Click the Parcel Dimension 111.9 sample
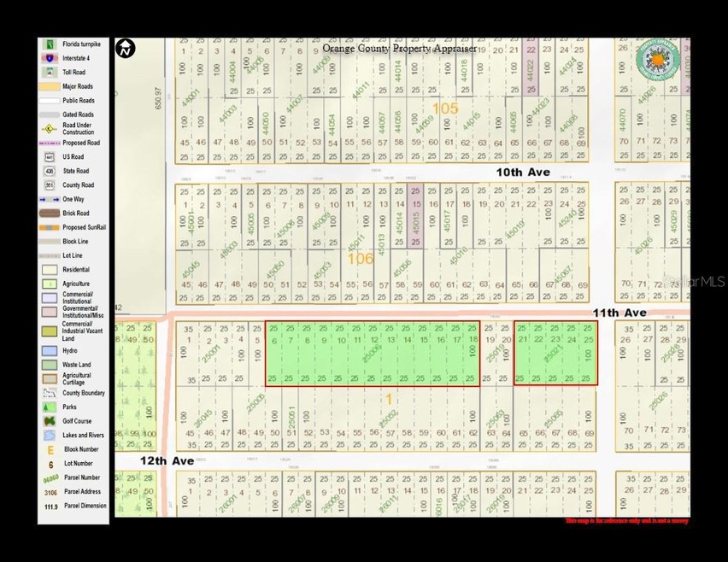 pos(50,506)
